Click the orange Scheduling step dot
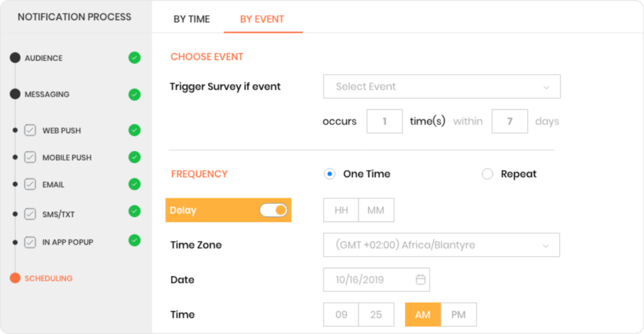Viewport: 644px width, 334px height. (x=15, y=278)
